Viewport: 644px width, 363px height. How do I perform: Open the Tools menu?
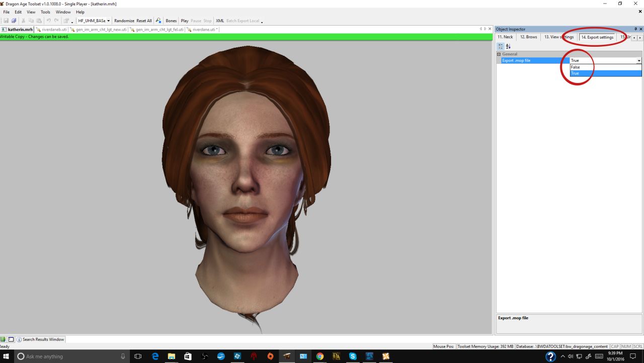[45, 12]
